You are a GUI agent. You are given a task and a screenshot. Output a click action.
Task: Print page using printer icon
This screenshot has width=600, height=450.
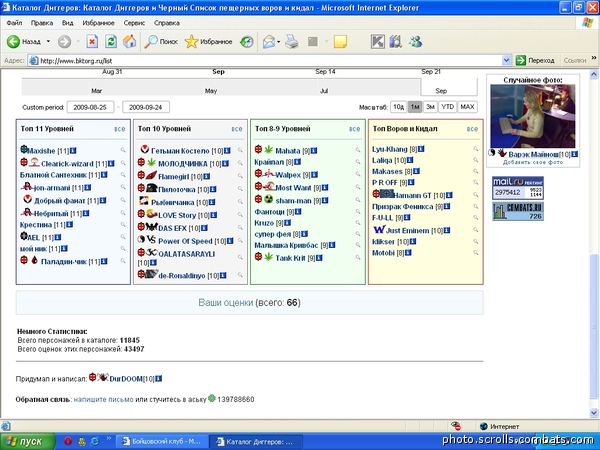292,41
